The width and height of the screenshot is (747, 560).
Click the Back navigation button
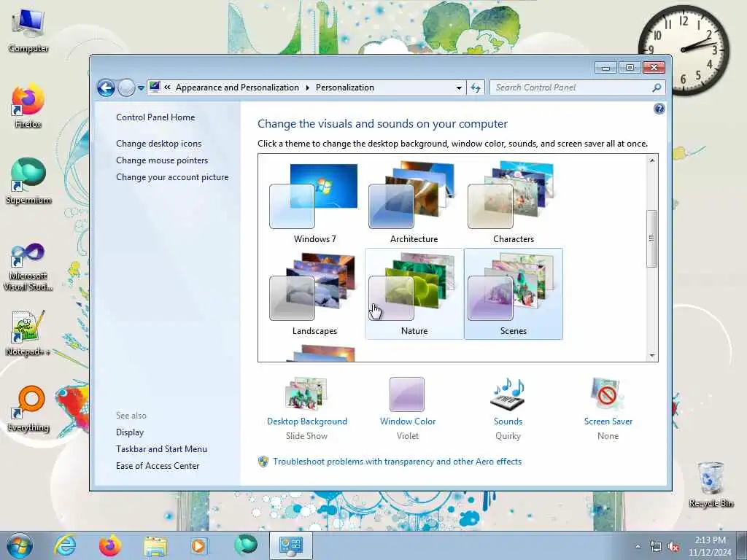(x=106, y=87)
